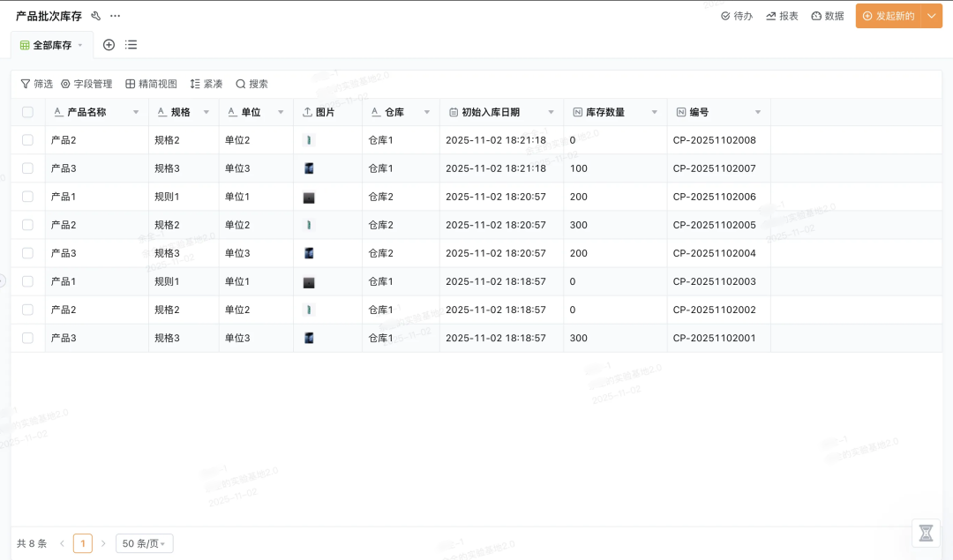Viewport: 953px width, 560px height.
Task: Toggle 紧凑 row density
Action: [x=206, y=84]
